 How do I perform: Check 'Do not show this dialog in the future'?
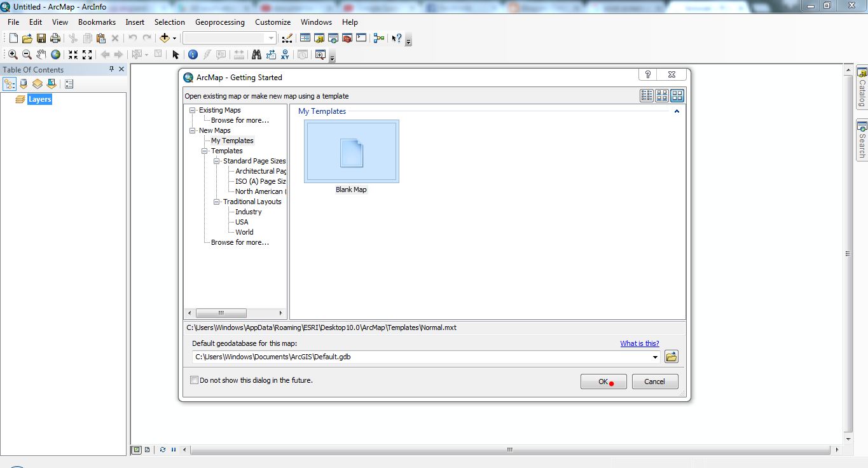pyautogui.click(x=195, y=380)
